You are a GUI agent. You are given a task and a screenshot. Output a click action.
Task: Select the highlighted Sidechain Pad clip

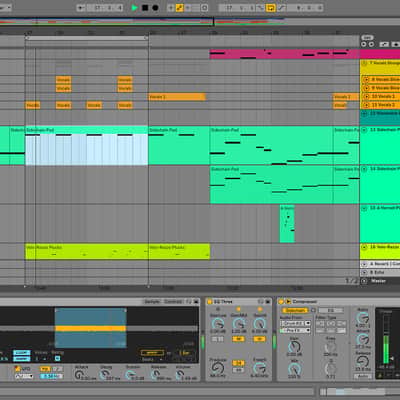click(87, 145)
